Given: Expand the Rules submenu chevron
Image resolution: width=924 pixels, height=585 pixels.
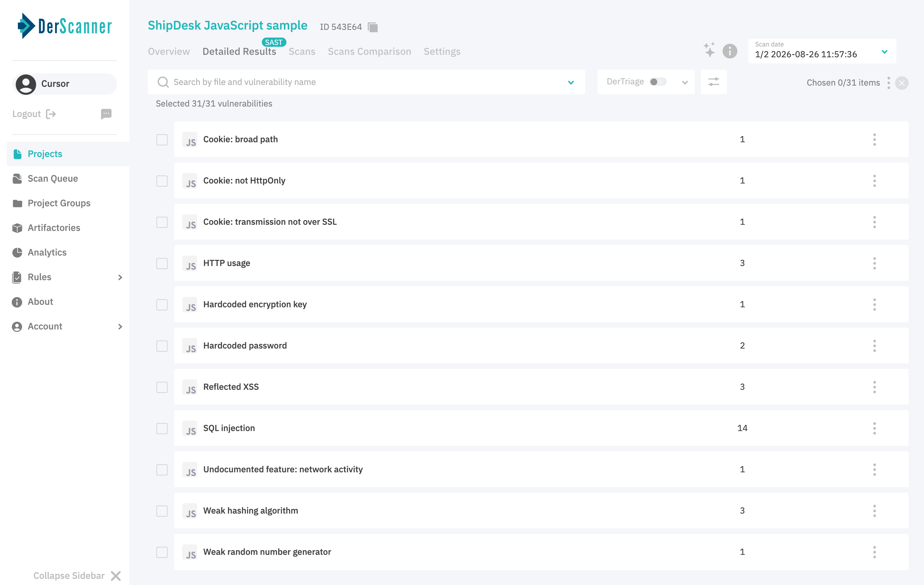Looking at the screenshot, I should pos(120,277).
